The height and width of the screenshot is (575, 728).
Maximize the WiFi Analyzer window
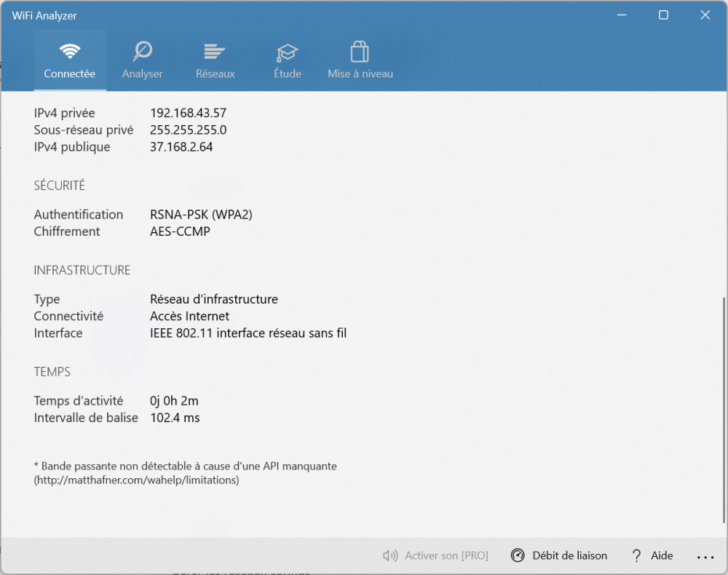[x=663, y=15]
